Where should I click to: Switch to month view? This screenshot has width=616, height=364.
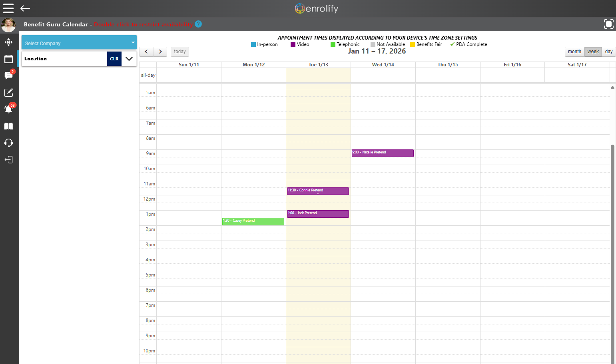point(574,52)
